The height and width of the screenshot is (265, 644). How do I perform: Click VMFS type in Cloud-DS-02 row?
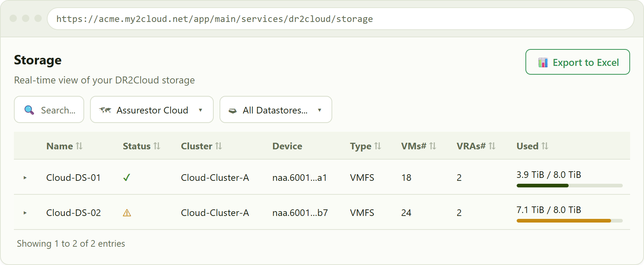click(x=362, y=213)
